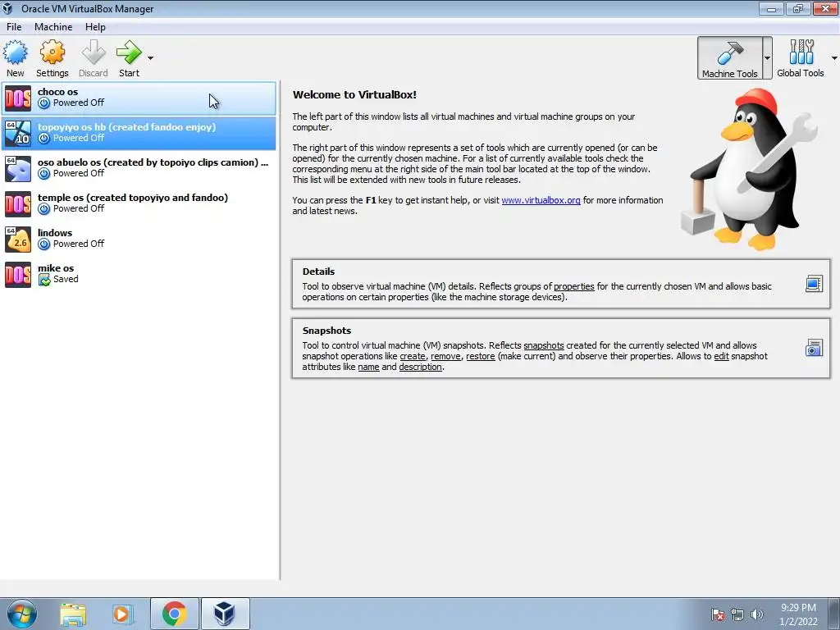Open Windows Media Player from taskbar

[x=123, y=614]
